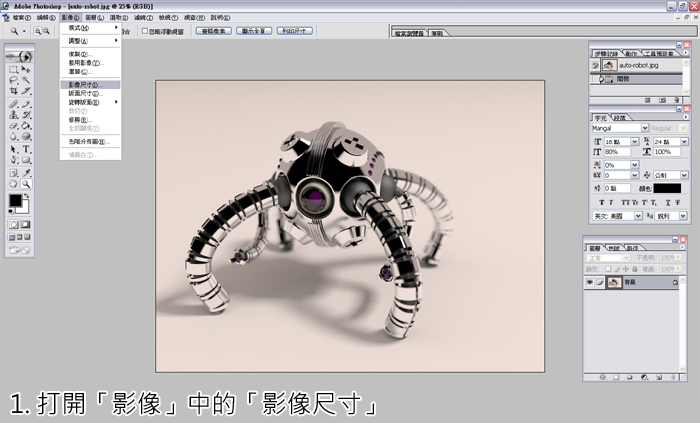Open the 24 點 leading dropdown
700x423 pixels.
(x=684, y=141)
